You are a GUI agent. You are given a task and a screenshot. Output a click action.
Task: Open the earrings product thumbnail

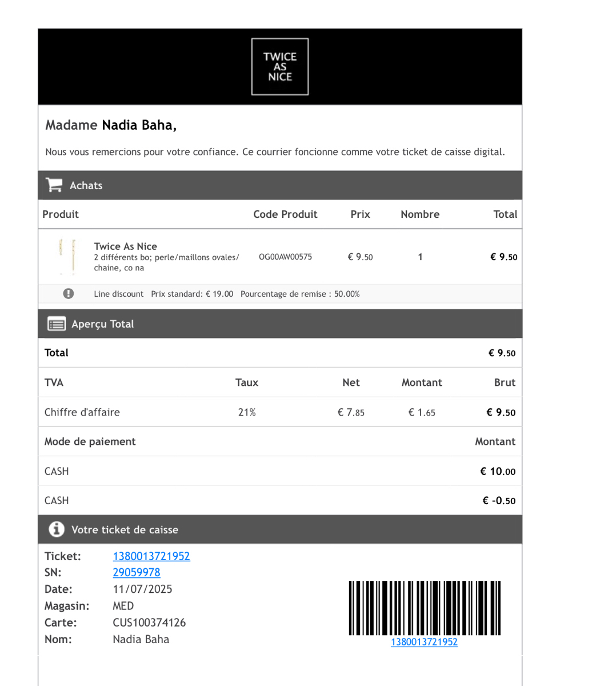click(x=67, y=257)
